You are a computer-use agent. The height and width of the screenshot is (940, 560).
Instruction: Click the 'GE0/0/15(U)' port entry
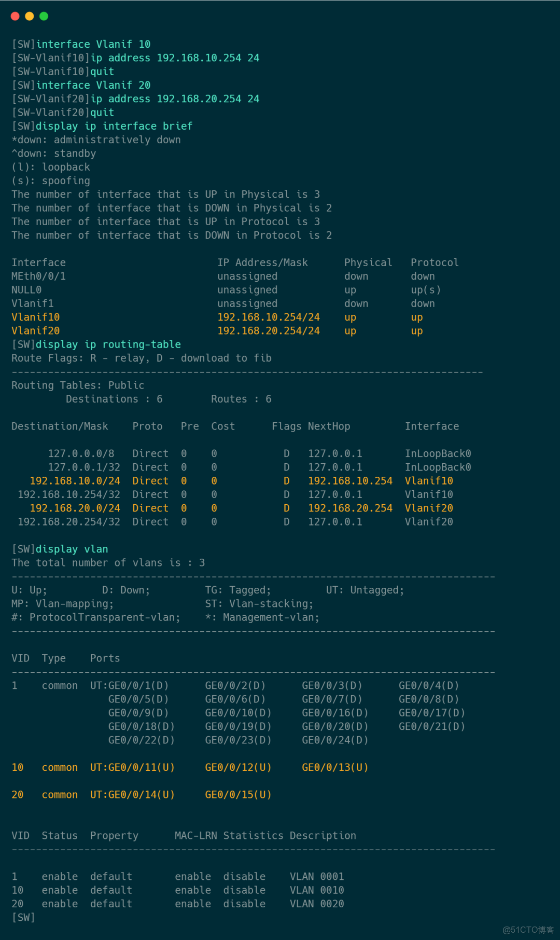239,795
